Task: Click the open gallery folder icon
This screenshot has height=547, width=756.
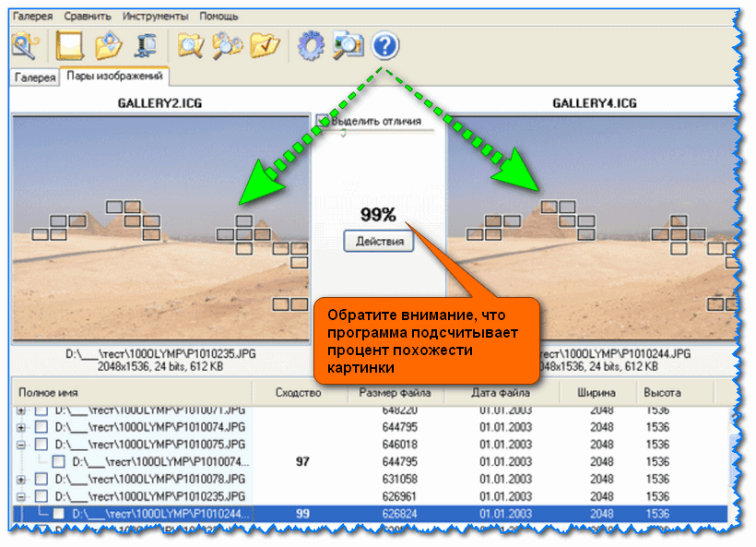Action: [x=108, y=45]
